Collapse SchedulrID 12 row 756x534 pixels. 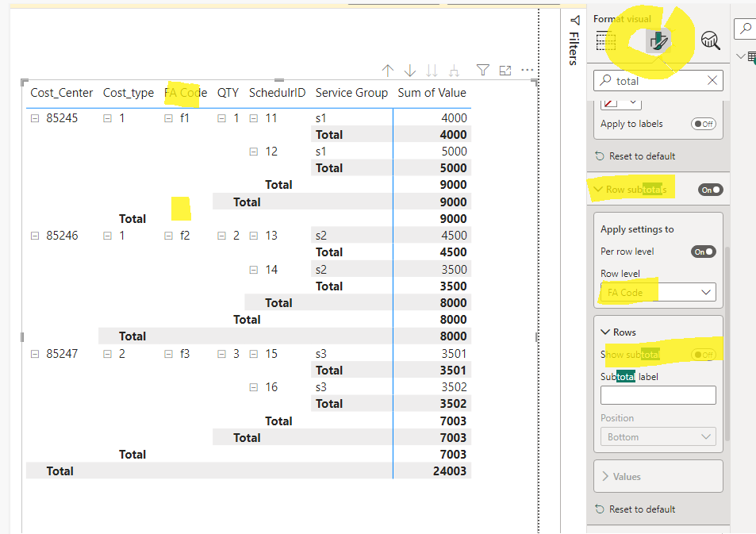(254, 152)
